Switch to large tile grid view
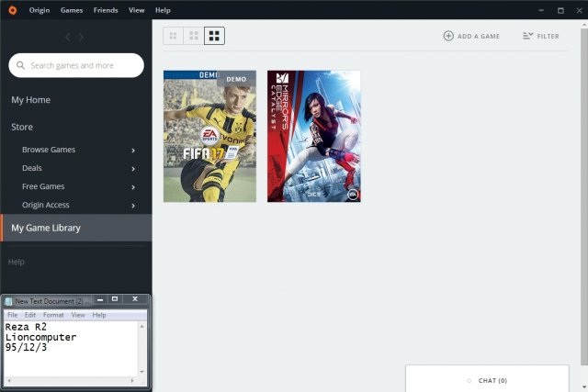The image size is (588, 392). 214,36
